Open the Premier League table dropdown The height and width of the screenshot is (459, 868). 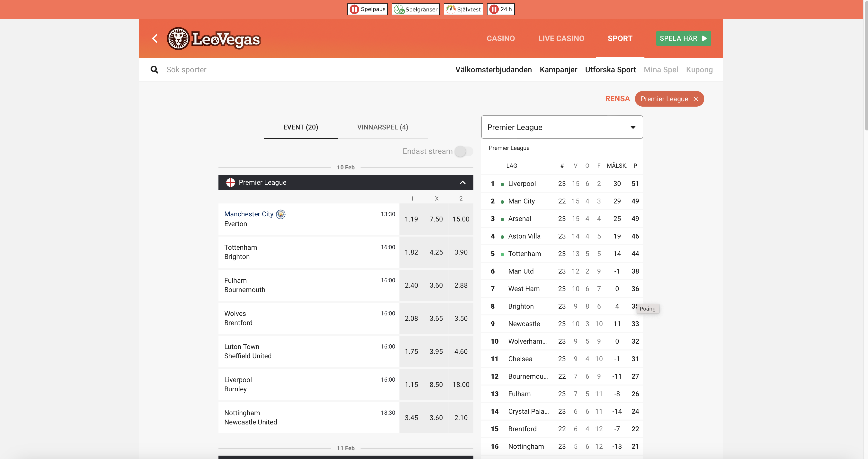(562, 127)
